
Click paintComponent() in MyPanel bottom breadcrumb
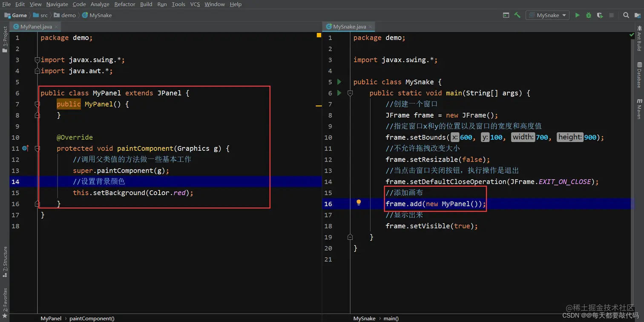point(92,318)
